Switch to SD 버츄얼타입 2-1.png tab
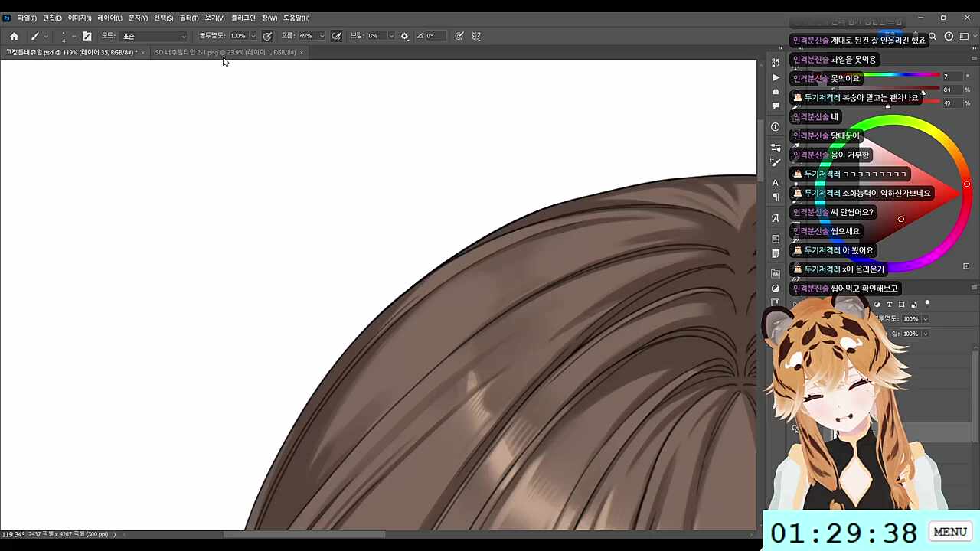The height and width of the screenshot is (551, 980). click(225, 52)
